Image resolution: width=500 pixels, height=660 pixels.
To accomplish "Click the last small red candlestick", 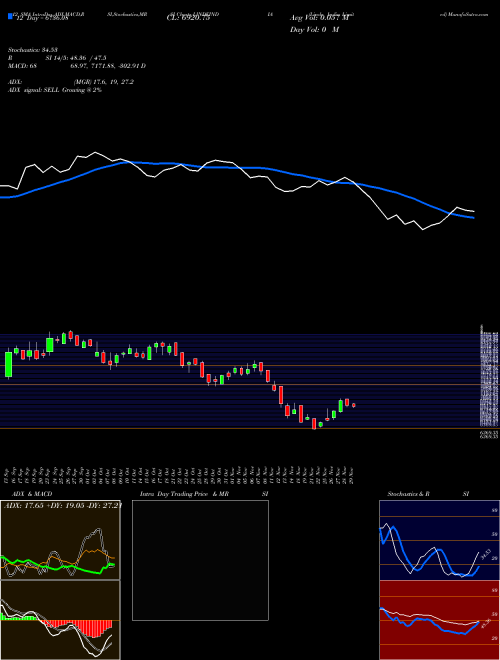I will [354, 405].
